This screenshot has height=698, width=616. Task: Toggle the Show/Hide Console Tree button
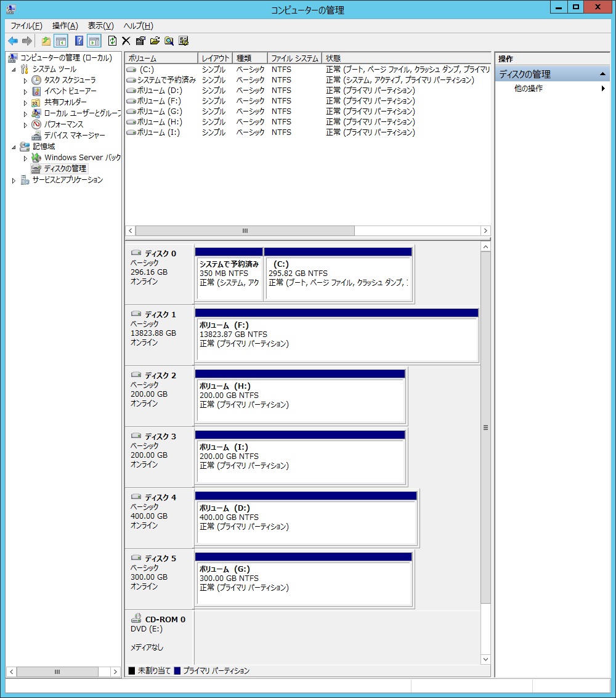tap(61, 41)
